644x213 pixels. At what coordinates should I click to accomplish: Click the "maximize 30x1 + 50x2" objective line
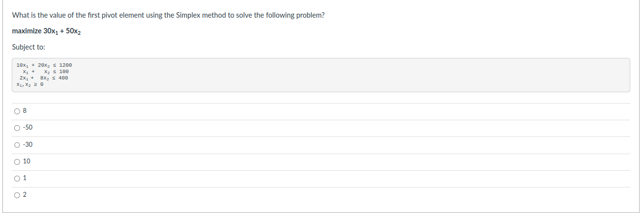coord(46,31)
